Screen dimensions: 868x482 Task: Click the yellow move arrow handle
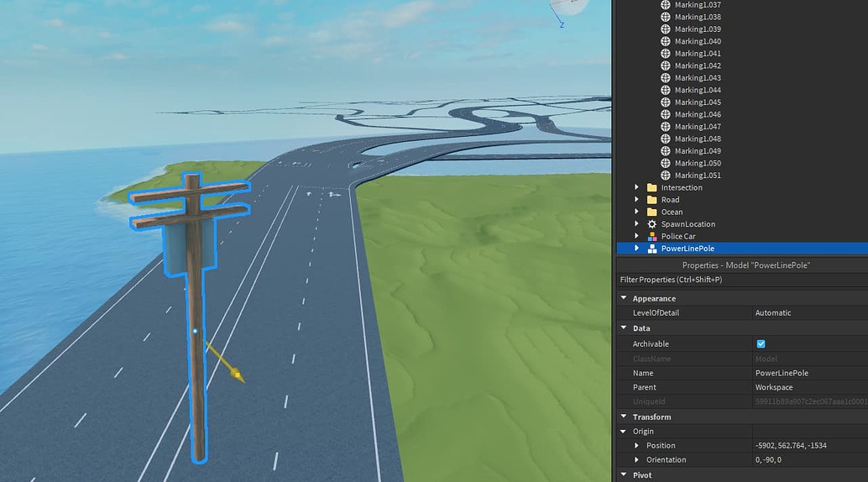pos(238,375)
